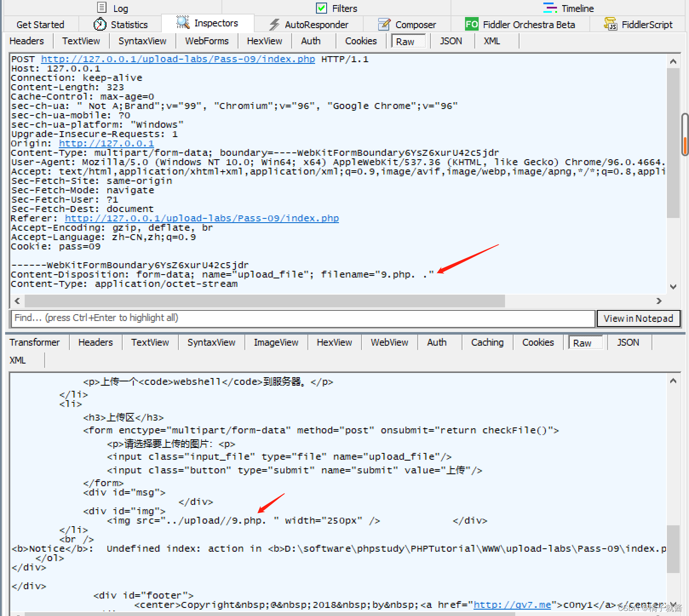Click the View in Notepad button
The image size is (689, 616).
[x=638, y=318]
